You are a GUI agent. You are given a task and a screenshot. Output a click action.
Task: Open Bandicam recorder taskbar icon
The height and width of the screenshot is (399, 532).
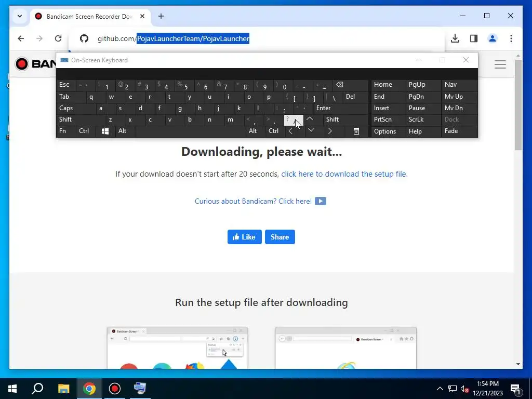pyautogui.click(x=115, y=389)
